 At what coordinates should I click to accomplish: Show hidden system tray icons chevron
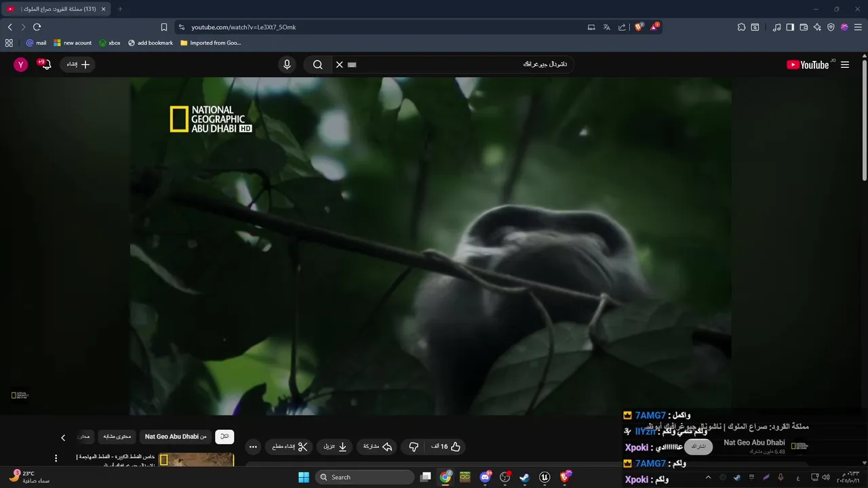[x=708, y=477]
